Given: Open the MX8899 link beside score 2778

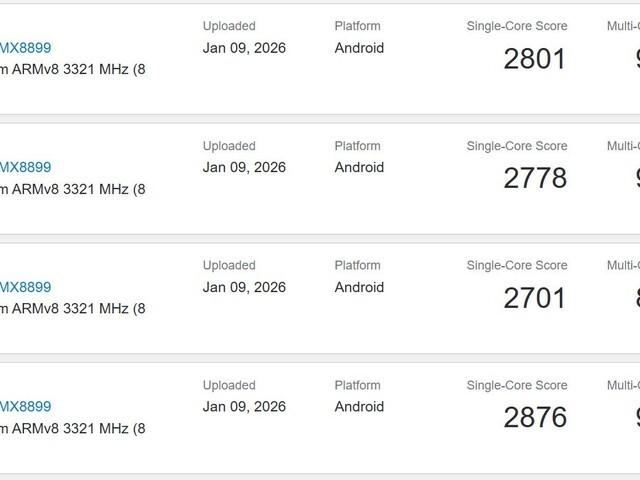Looking at the screenshot, I should [x=26, y=167].
